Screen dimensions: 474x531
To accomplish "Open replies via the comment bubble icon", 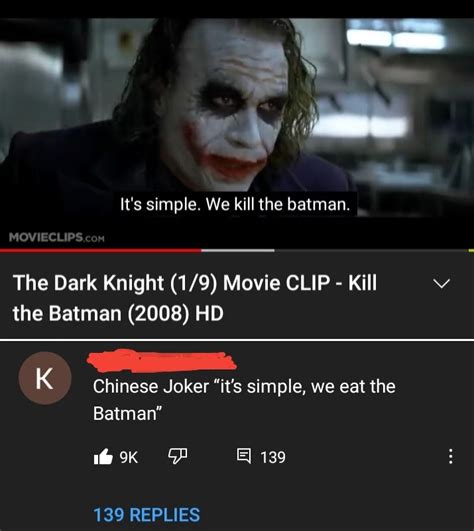I will pos(244,456).
